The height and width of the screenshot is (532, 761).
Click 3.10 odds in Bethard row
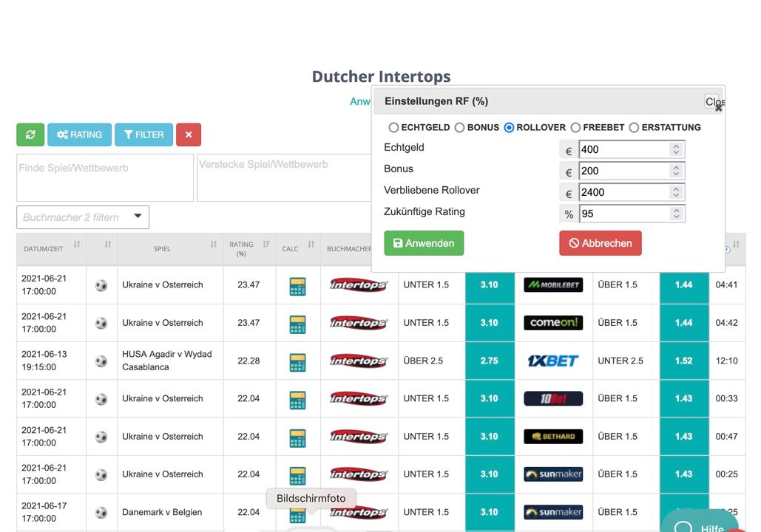click(x=490, y=437)
